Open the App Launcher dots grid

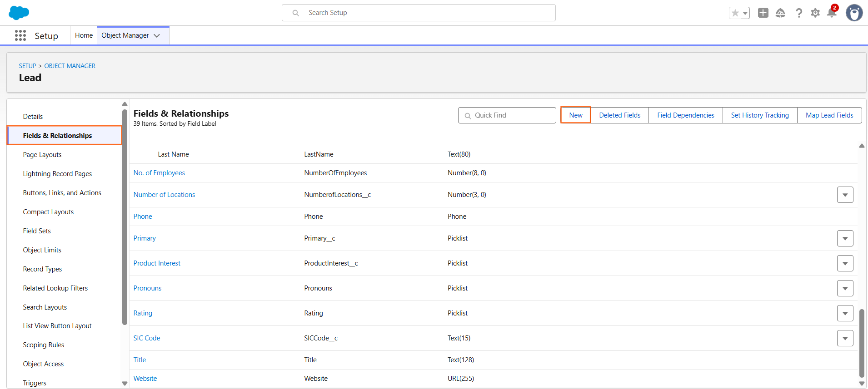[20, 35]
